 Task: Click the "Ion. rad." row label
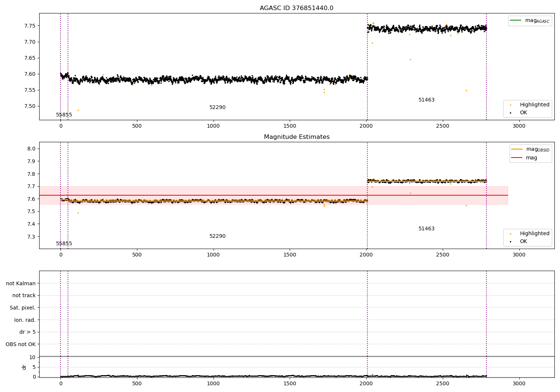coord(25,320)
